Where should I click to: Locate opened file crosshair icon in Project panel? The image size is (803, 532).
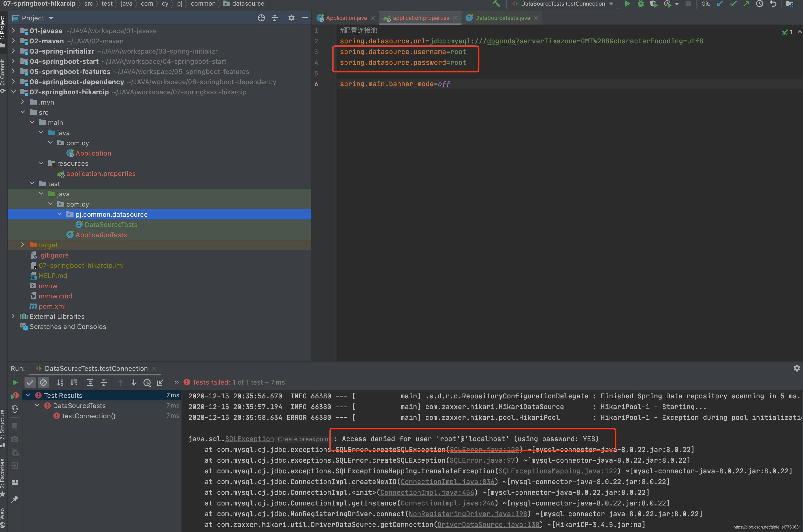[261, 18]
